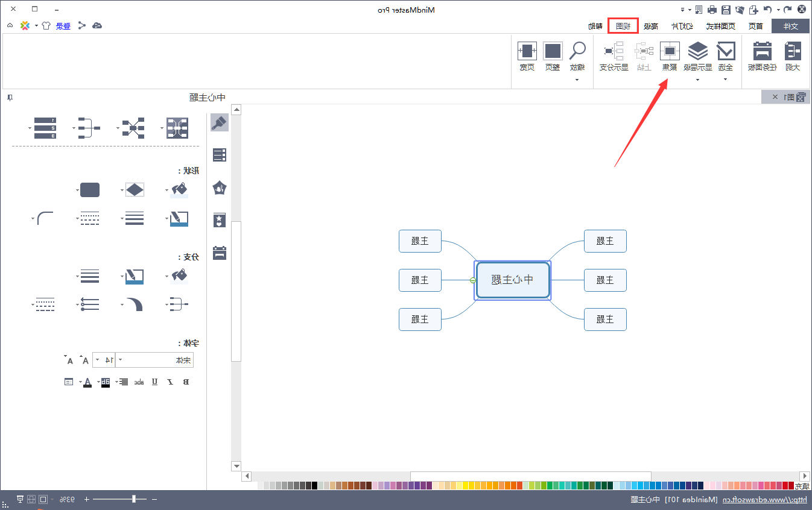
Task: Switch to the 高级 tab
Action: [651, 26]
